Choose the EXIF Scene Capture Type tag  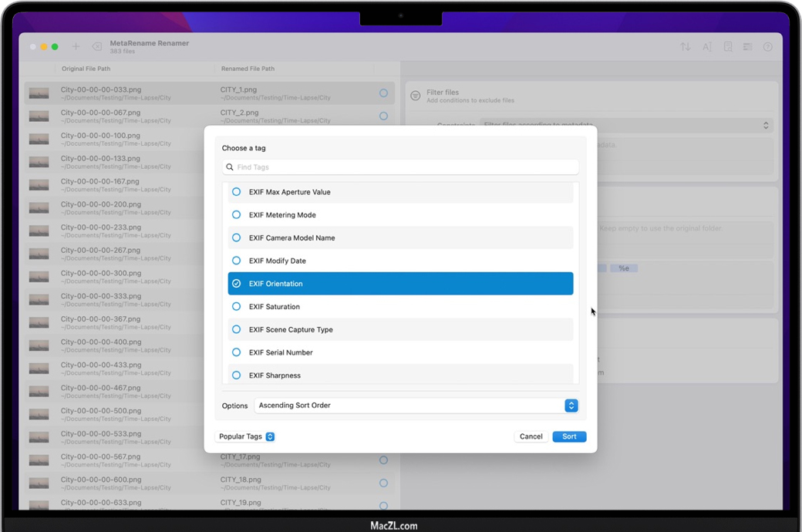(291, 330)
